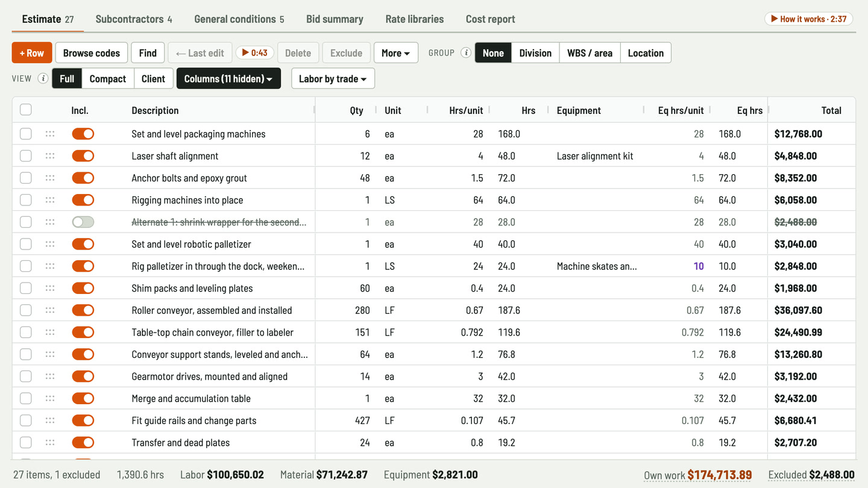This screenshot has height=488, width=868.
Task: Click drag handle on Table-top chain conveyor row
Action: point(50,332)
